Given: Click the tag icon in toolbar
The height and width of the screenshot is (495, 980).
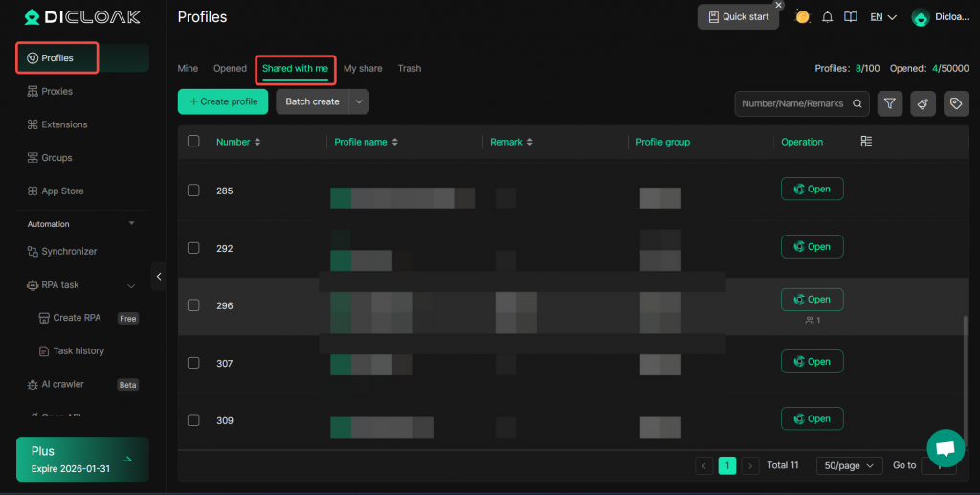Looking at the screenshot, I should (955, 103).
